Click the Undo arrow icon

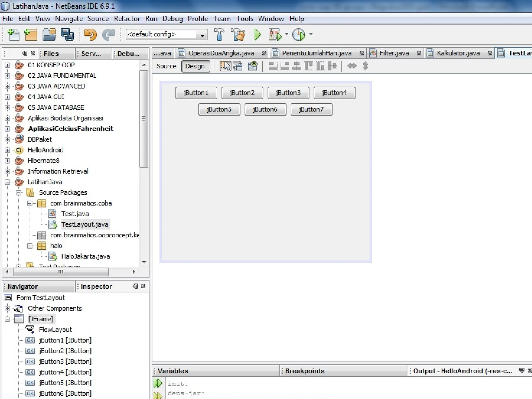pyautogui.click(x=90, y=35)
